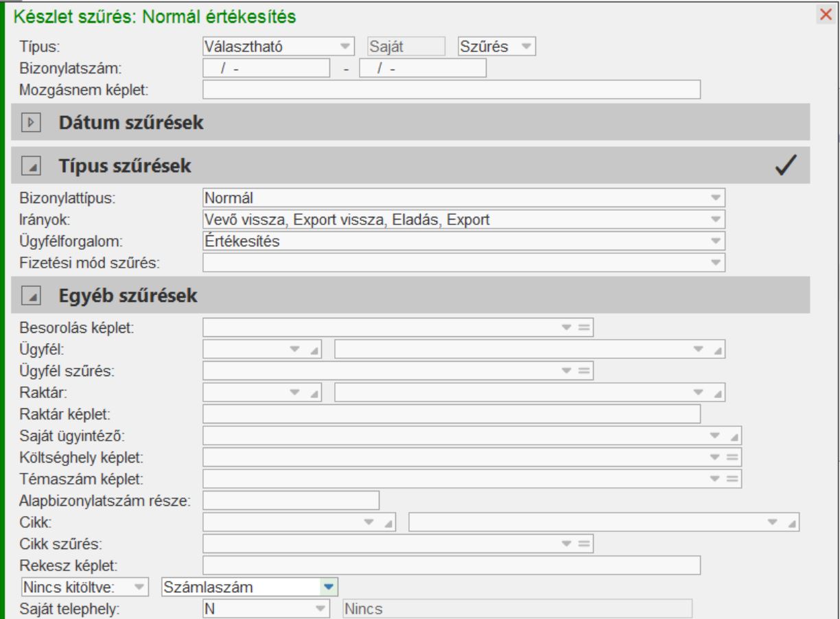Open the Saját telephely dropdown showing N
The width and height of the screenshot is (840, 619).
[320, 608]
